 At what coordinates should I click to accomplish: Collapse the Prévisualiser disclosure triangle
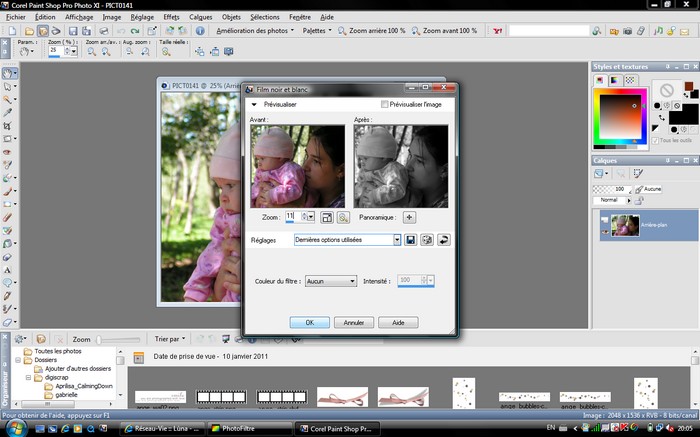(x=254, y=104)
